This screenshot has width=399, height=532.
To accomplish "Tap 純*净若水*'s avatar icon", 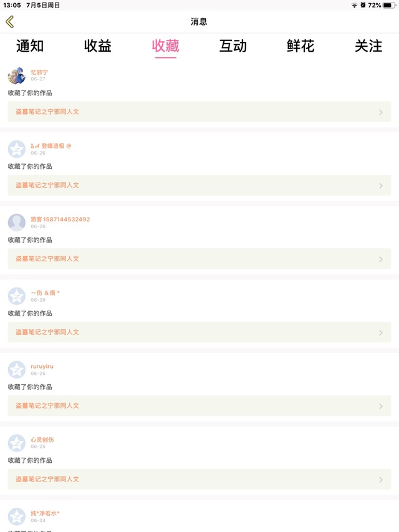I will pyautogui.click(x=16, y=516).
